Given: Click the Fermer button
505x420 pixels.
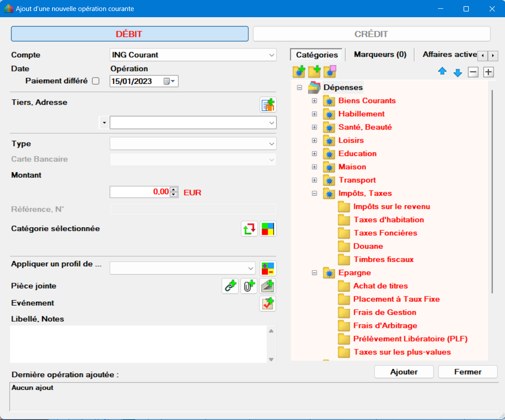Looking at the screenshot, I should click(468, 372).
